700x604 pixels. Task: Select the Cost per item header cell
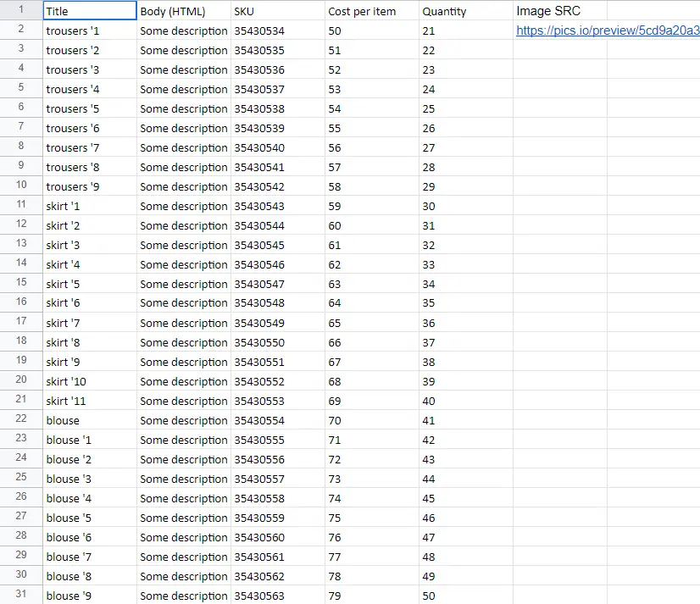coord(372,11)
